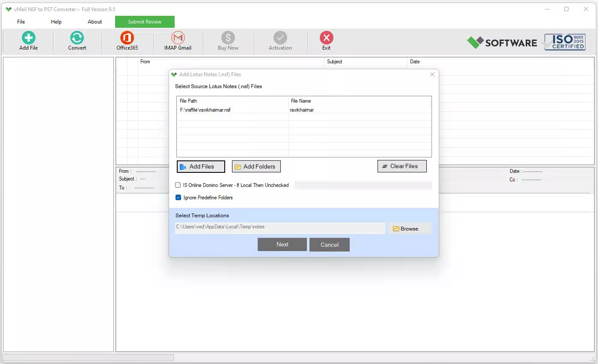Open the About menu
This screenshot has height=364, width=598.
click(x=95, y=22)
